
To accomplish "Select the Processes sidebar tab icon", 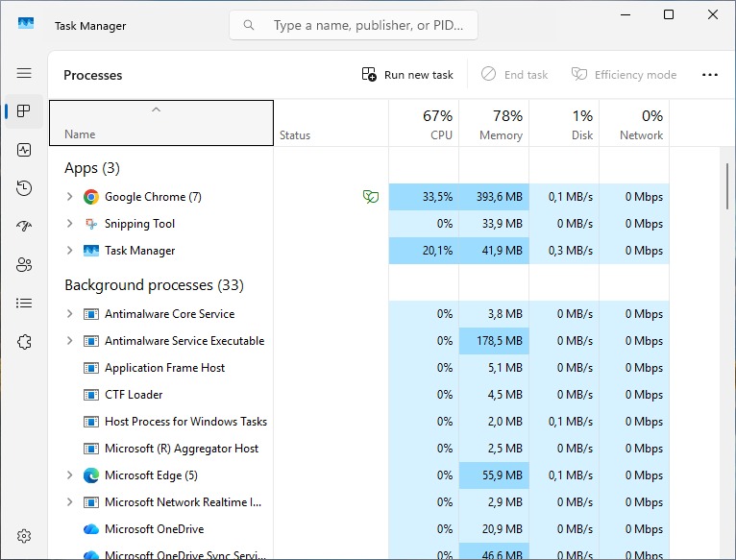I will point(24,111).
